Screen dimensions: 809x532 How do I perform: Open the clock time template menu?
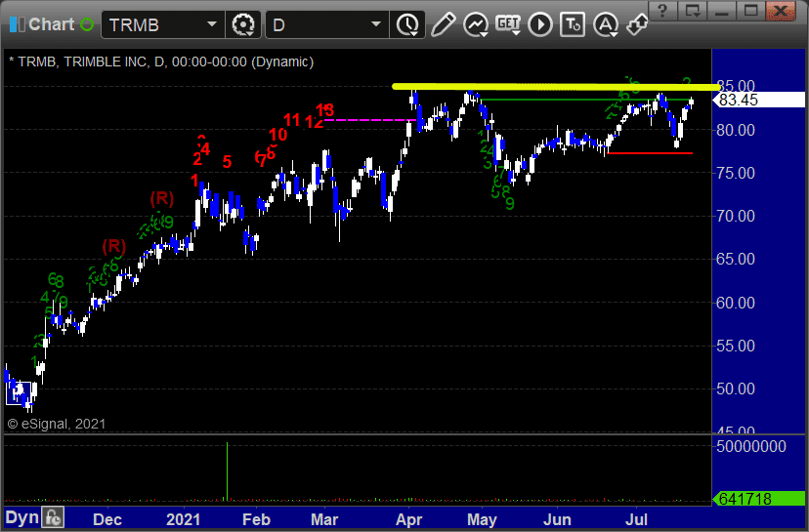(408, 24)
